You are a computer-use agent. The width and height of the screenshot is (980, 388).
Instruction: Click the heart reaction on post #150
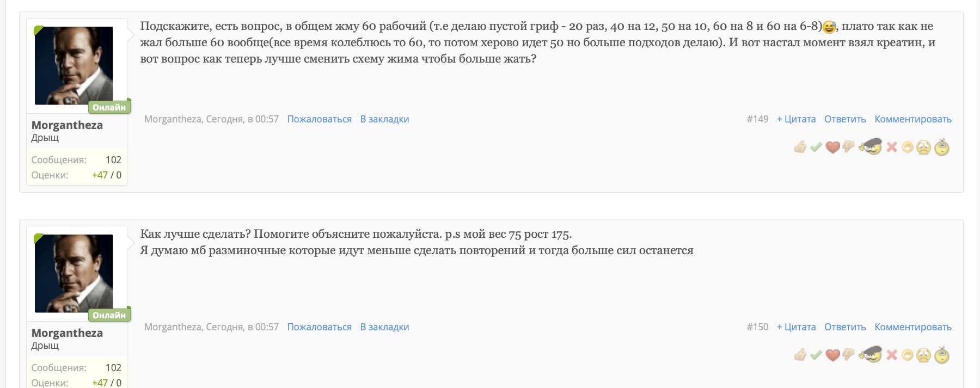click(x=832, y=355)
